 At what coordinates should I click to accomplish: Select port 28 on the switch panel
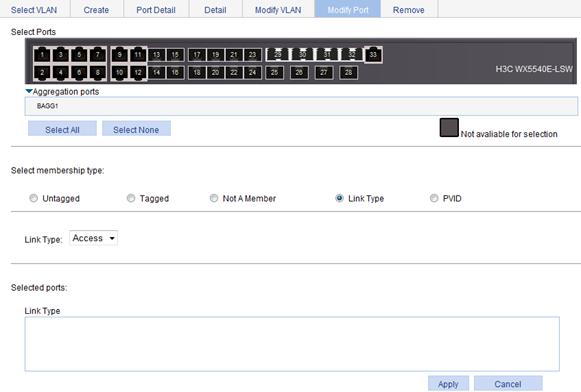349,73
